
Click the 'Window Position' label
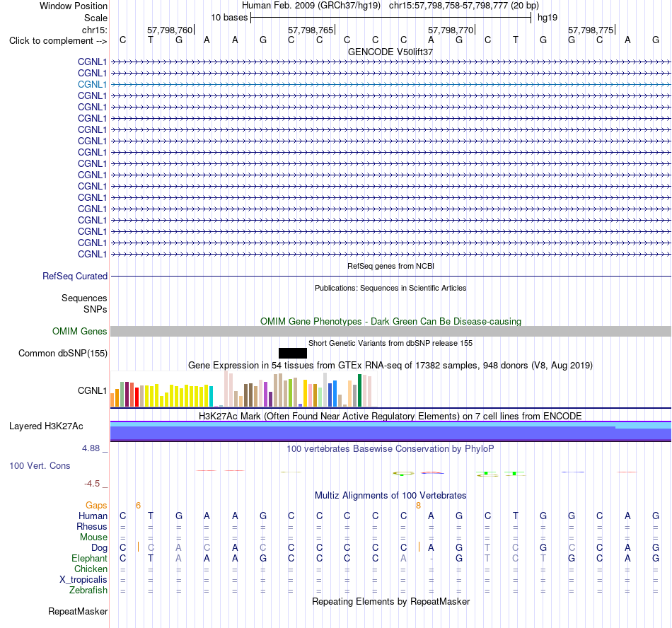point(74,6)
